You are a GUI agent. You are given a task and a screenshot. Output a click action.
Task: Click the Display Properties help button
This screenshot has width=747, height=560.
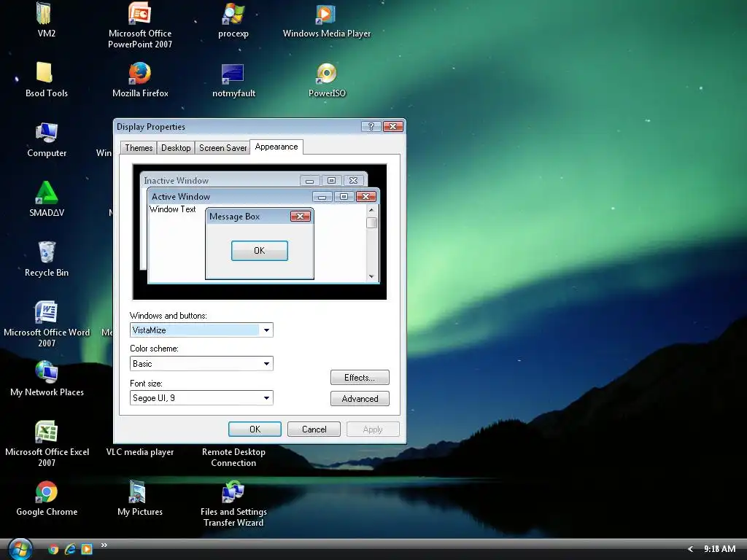(x=371, y=126)
